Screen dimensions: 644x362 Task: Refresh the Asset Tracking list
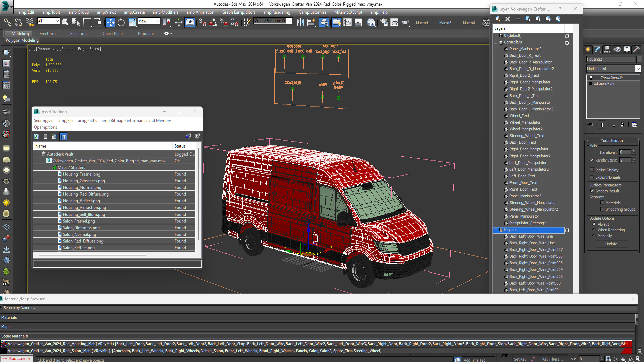click(x=36, y=137)
